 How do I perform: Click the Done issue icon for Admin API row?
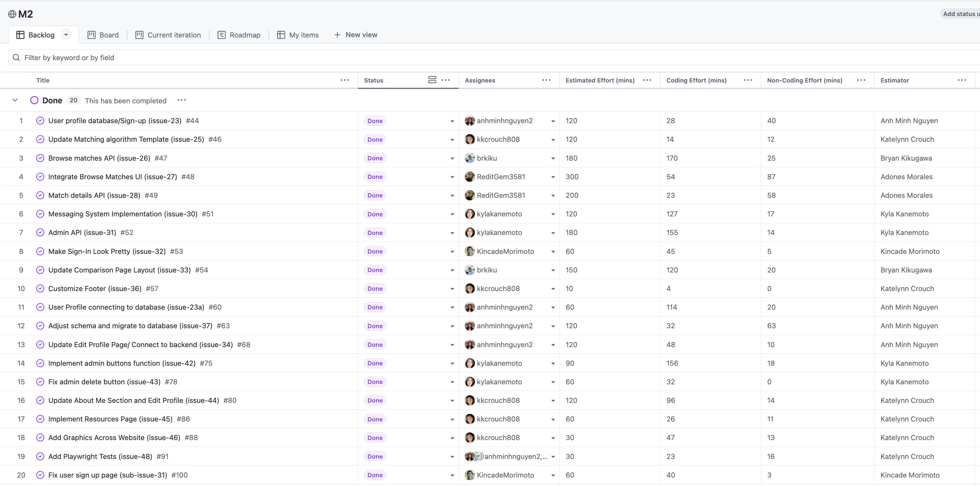[40, 232]
